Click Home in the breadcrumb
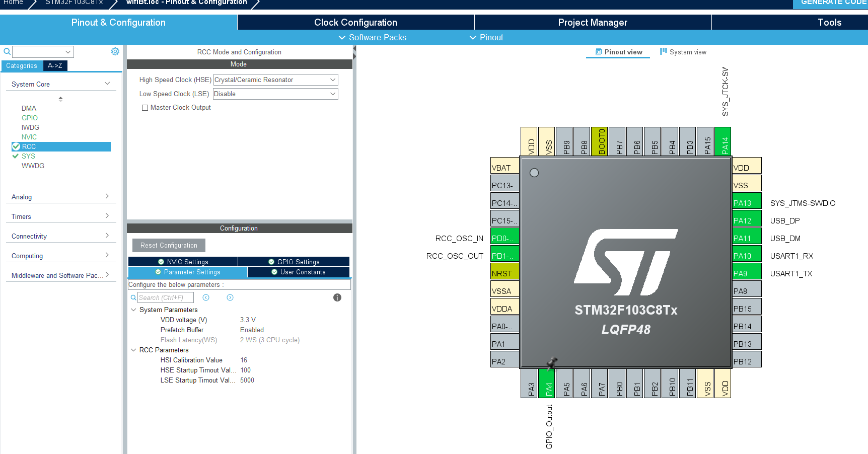This screenshot has width=868, height=454. click(x=13, y=3)
